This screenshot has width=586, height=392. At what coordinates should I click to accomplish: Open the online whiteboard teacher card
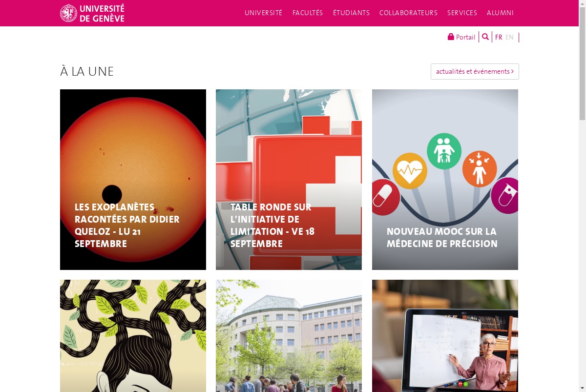[445, 336]
